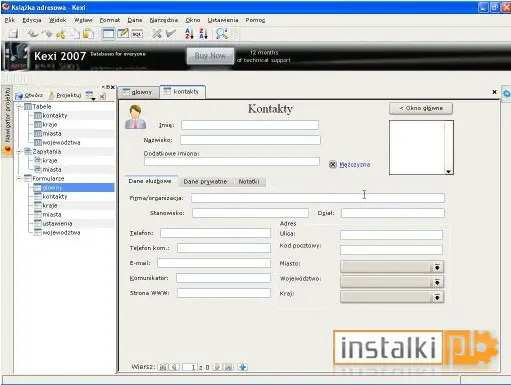Click the Buy Now button

pyautogui.click(x=210, y=56)
